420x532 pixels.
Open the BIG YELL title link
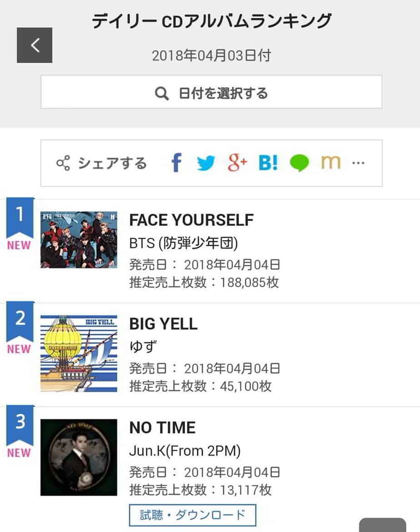click(163, 324)
